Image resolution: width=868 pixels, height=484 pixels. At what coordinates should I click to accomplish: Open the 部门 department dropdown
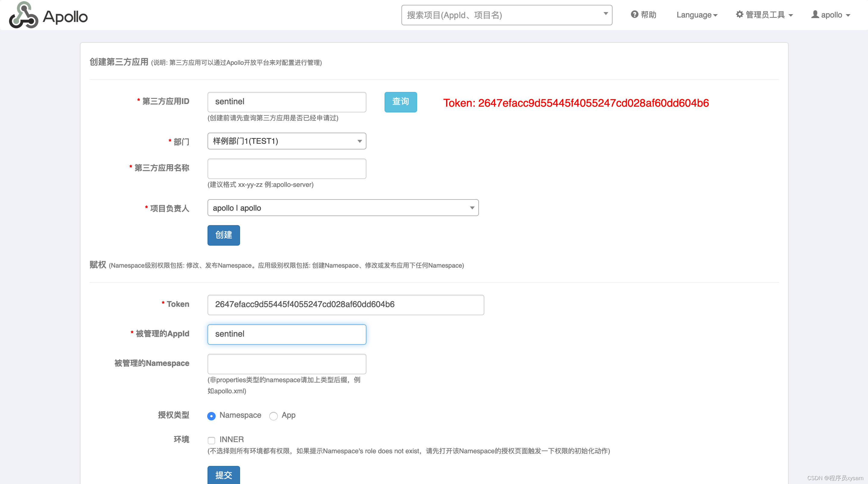(x=287, y=141)
